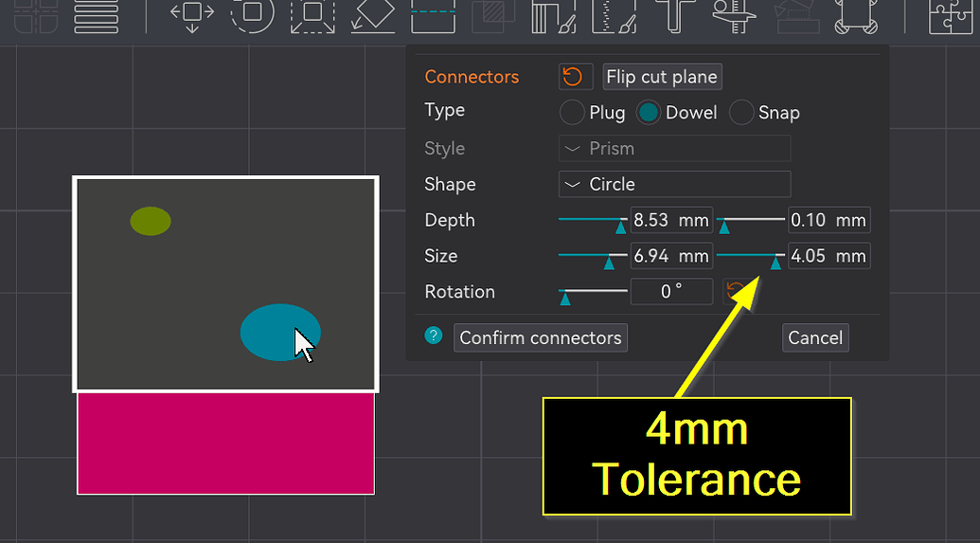Click the Rotation label
Screen dimensions: 980x543
459,292
